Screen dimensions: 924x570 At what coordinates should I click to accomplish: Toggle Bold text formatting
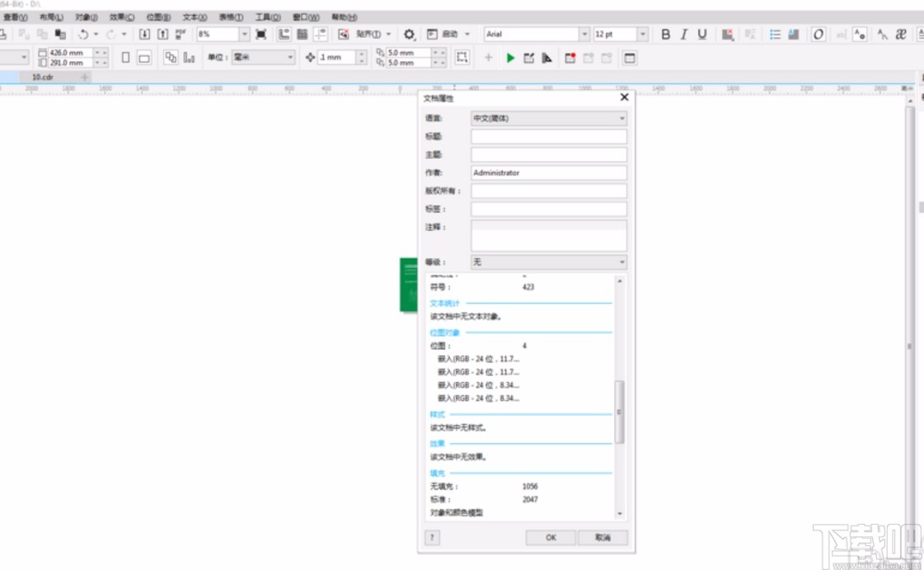pos(666,35)
